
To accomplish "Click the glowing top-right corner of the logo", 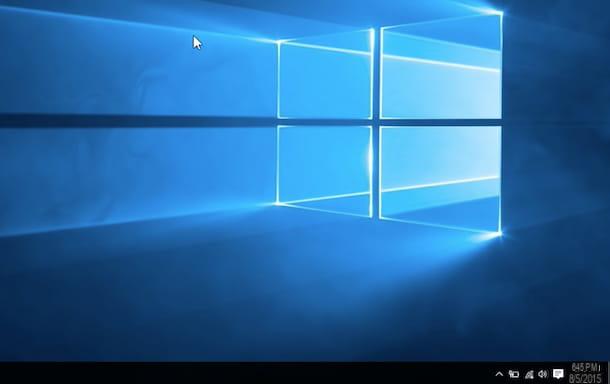I will pos(500,13).
